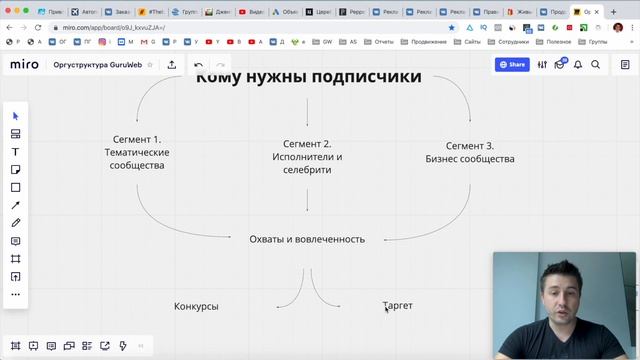Open the notes panel icon
This screenshot has height=360, width=640.
coord(625,64)
